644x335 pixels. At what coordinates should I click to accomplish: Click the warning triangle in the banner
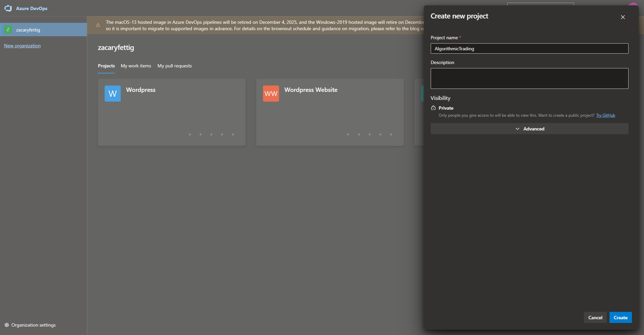tap(98, 25)
